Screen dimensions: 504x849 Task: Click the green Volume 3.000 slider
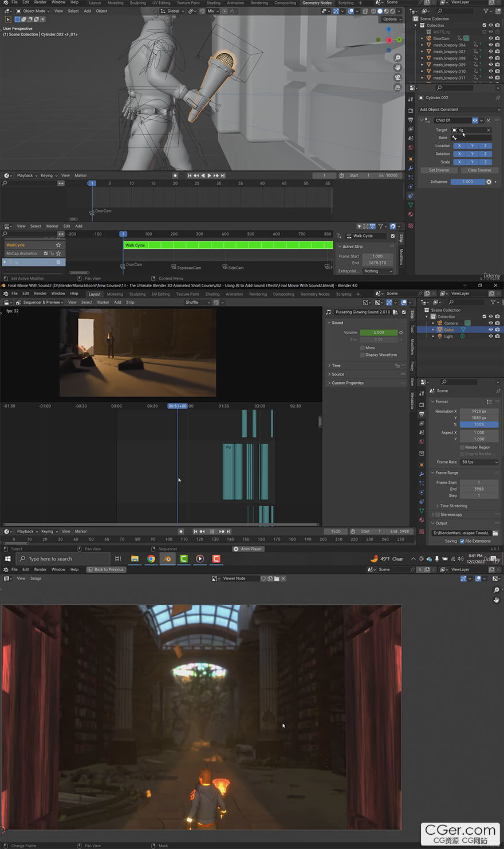coord(379,332)
